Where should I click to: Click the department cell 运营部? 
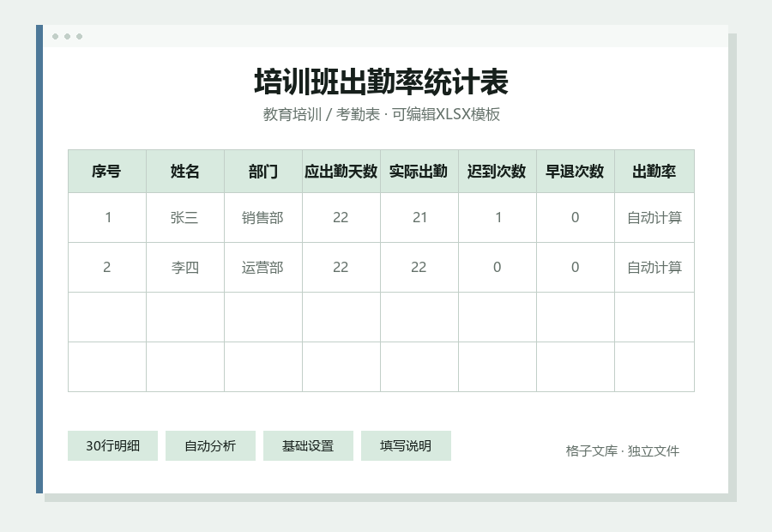click(263, 268)
